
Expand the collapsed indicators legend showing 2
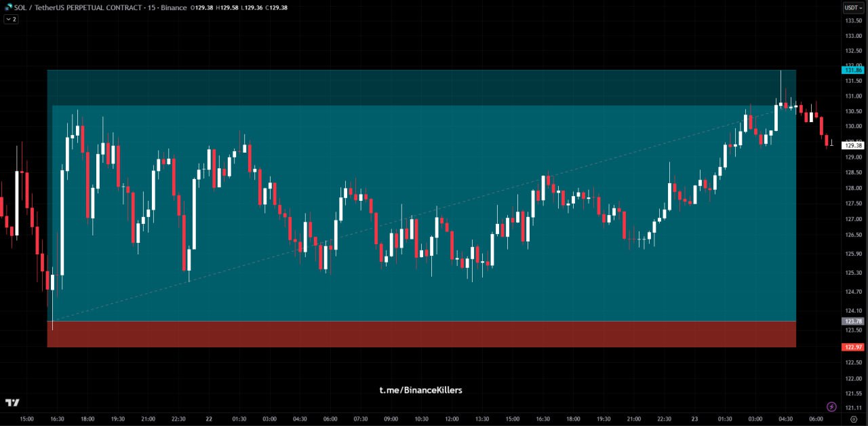point(11,20)
